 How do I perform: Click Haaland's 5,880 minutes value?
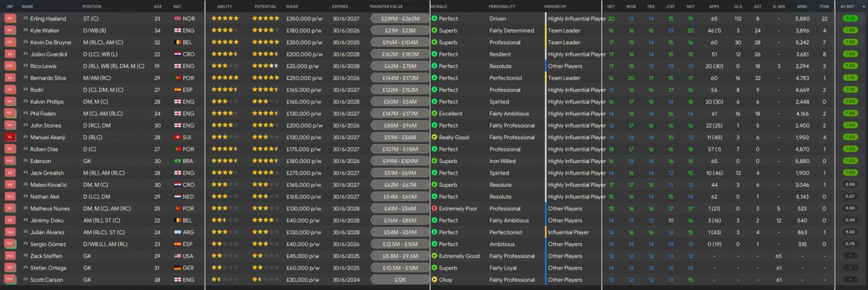tap(802, 18)
